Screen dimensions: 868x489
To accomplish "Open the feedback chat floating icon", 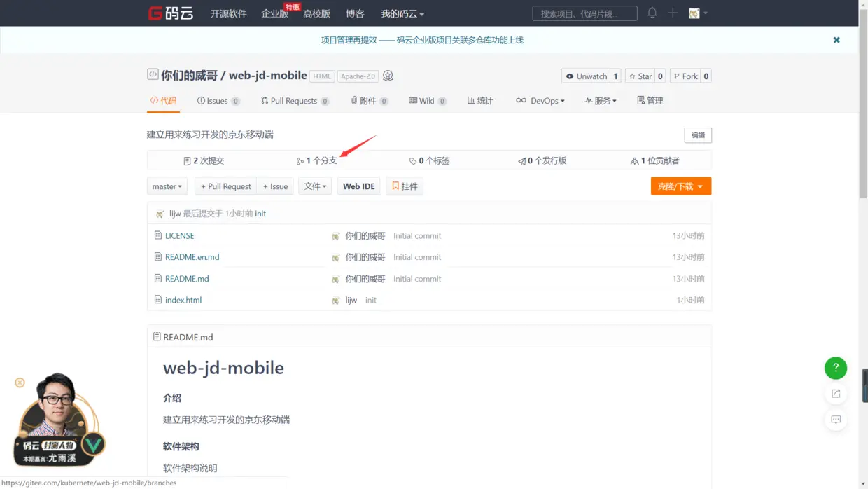I will tap(836, 420).
